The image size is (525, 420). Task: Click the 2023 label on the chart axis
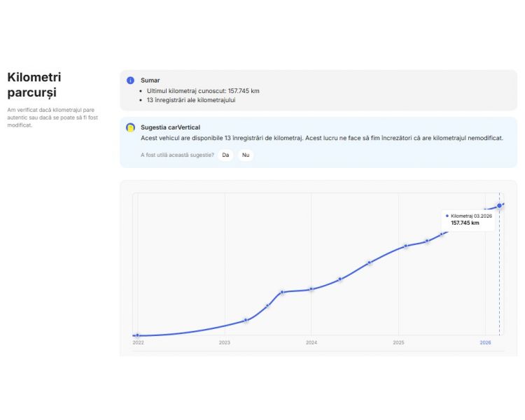[224, 342]
